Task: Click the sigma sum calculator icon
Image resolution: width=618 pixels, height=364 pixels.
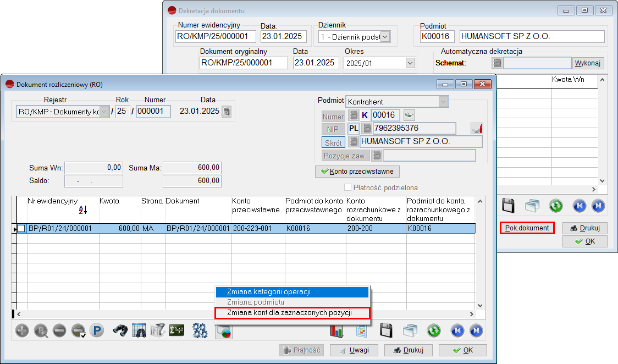Action: 176,330
